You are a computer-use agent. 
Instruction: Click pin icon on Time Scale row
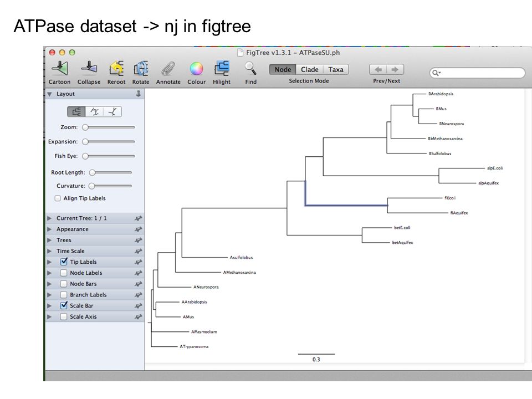[138, 251]
